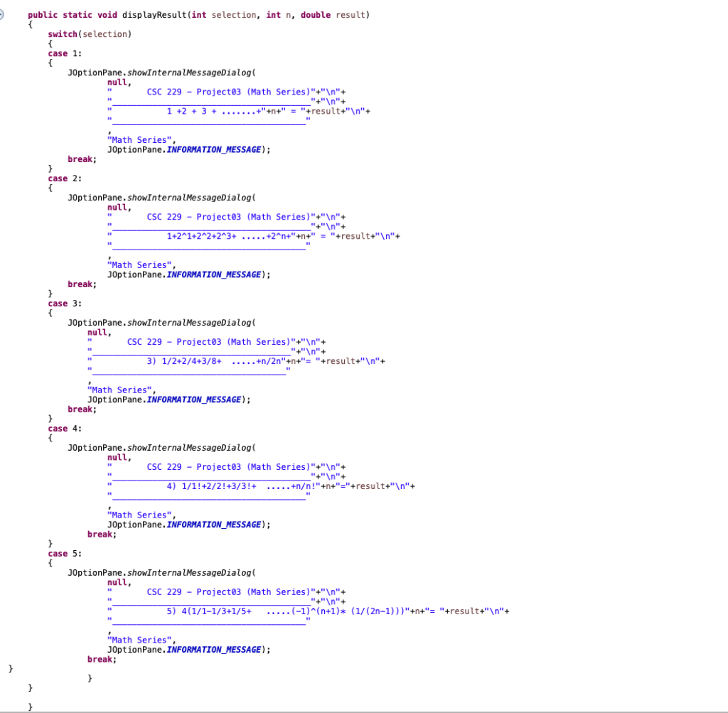Click the '1 +2 + 3 +' series string

[x=192, y=112]
